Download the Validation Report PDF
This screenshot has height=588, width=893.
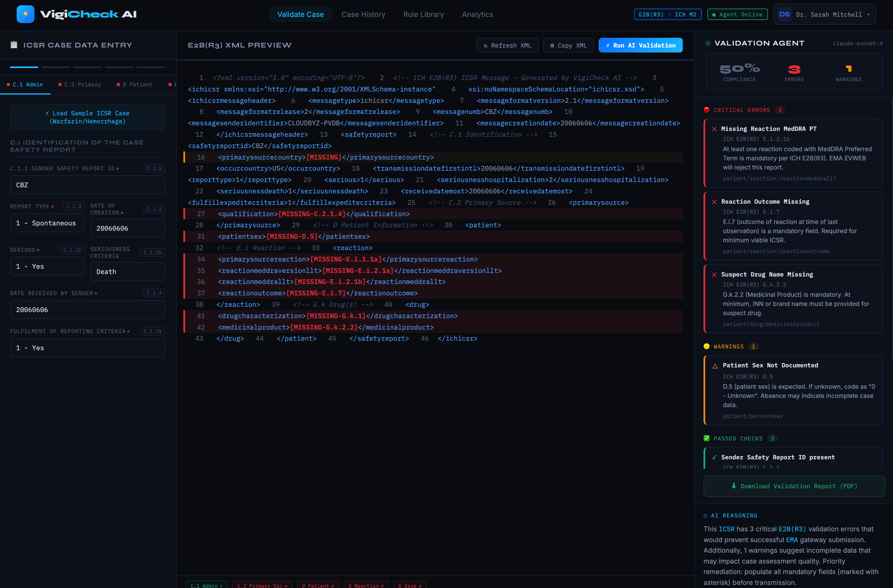point(794,486)
